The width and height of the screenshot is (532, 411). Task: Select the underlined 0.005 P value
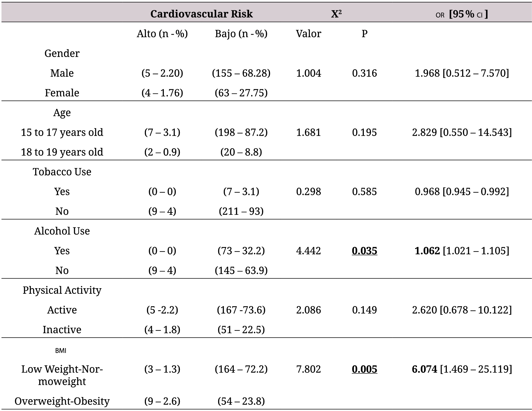click(364, 369)
